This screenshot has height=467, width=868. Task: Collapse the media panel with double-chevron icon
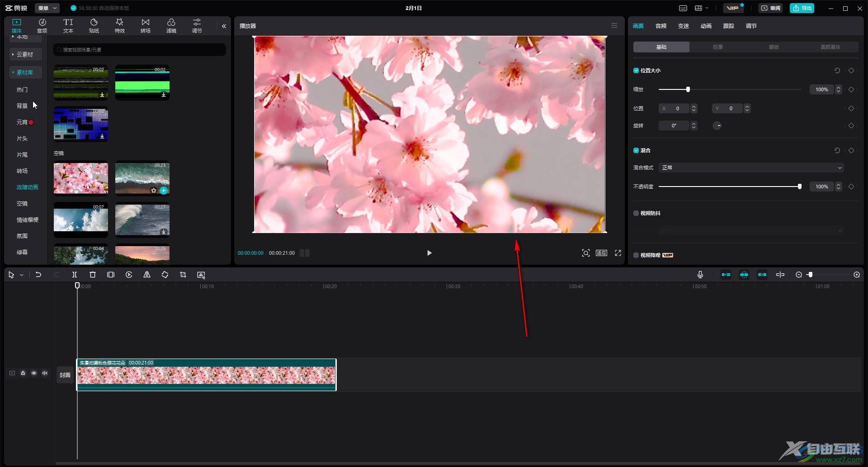(x=224, y=26)
